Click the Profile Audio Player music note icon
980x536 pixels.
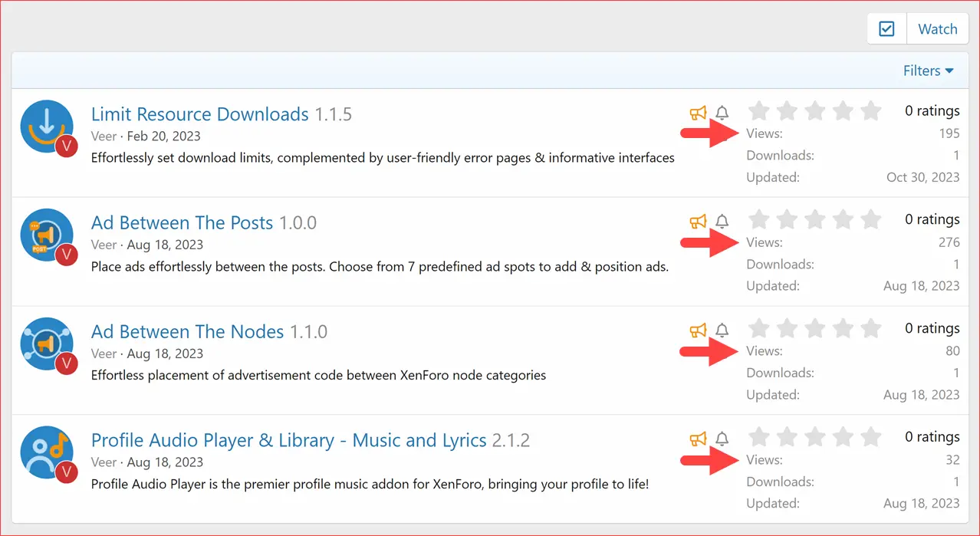[x=48, y=452]
